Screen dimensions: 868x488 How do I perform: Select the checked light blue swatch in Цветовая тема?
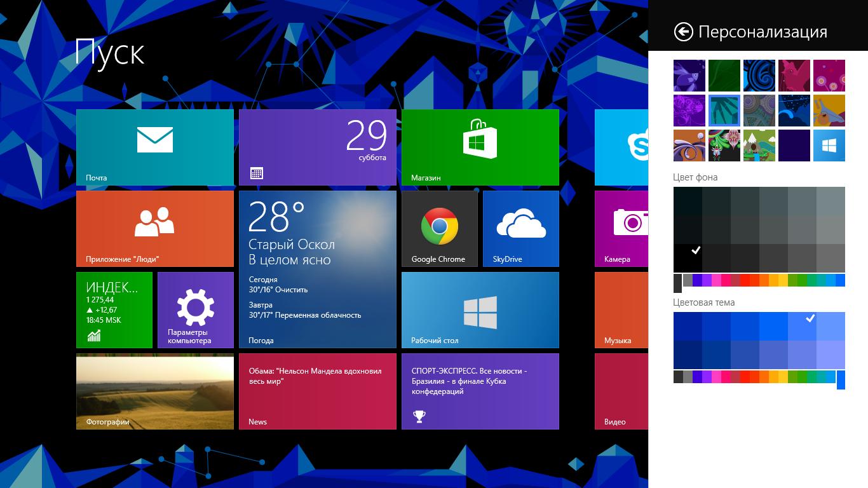(x=802, y=326)
